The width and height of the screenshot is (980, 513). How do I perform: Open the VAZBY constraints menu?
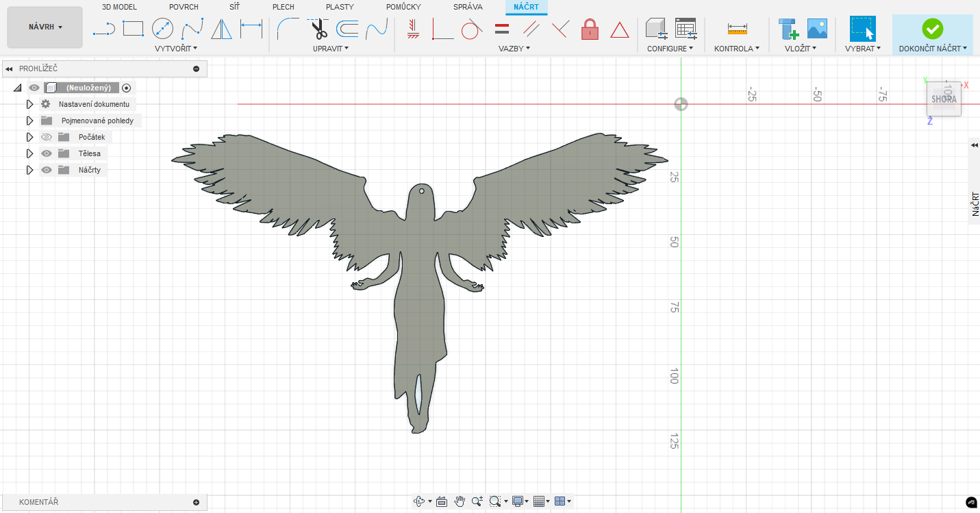514,49
